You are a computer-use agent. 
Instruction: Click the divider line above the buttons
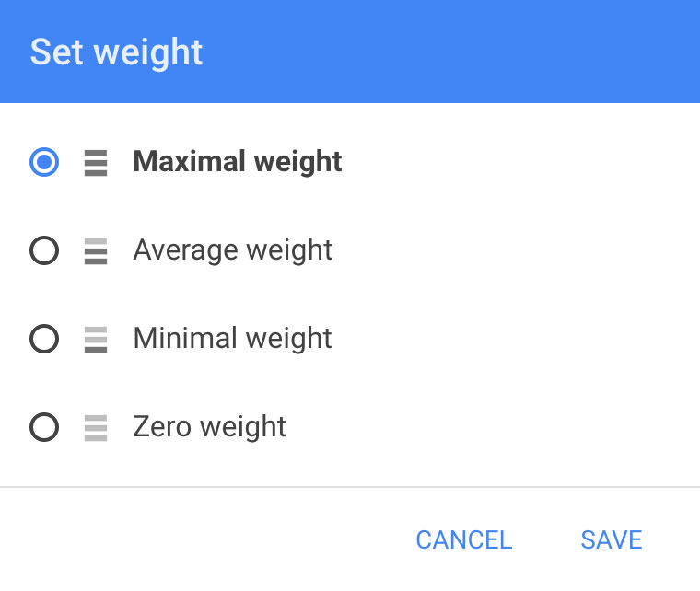tap(350, 486)
